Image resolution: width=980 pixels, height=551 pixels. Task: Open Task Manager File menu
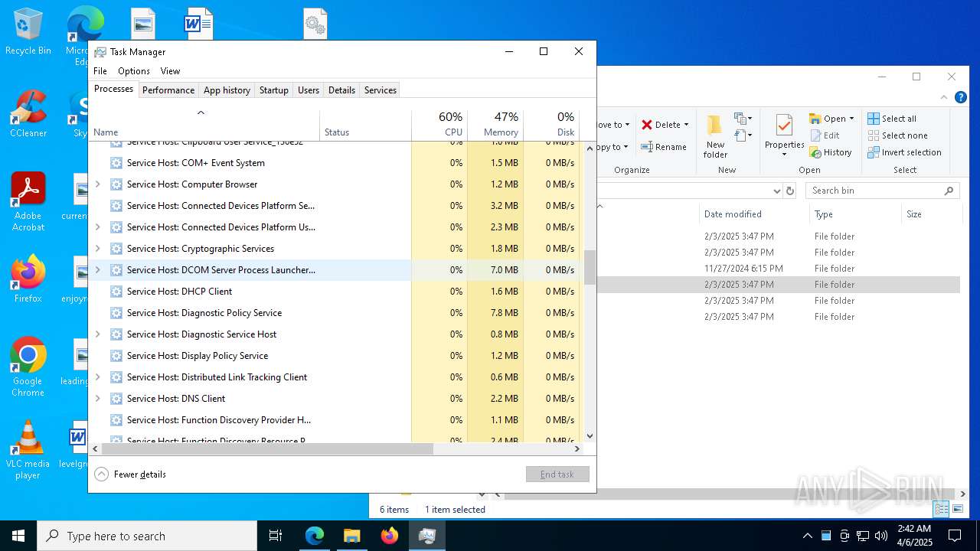100,71
